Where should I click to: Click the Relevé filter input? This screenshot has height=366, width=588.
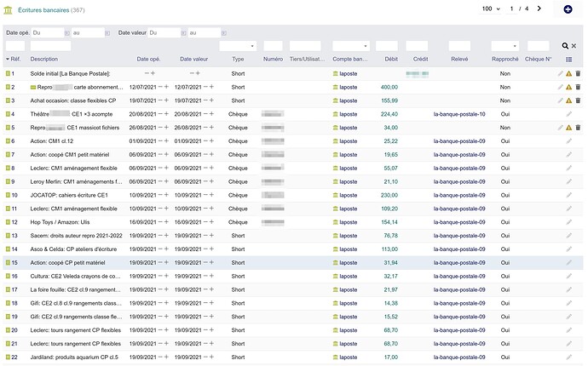tap(459, 46)
